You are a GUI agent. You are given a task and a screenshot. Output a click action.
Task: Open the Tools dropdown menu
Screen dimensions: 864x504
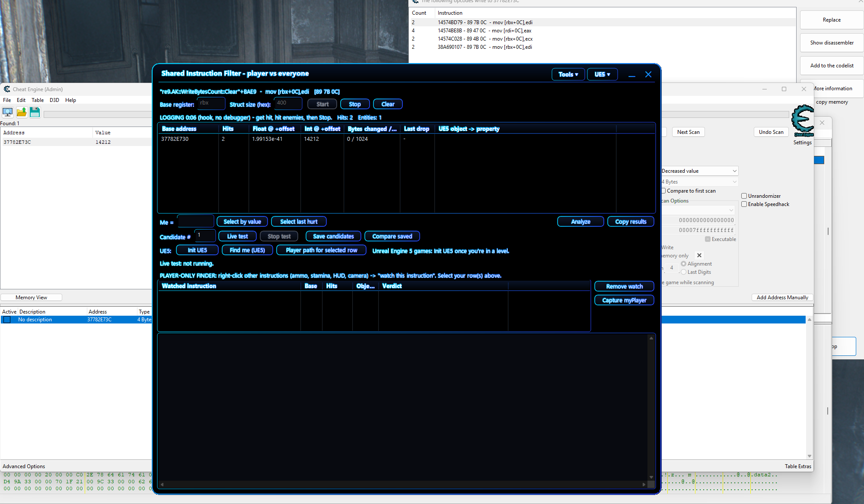pos(568,74)
